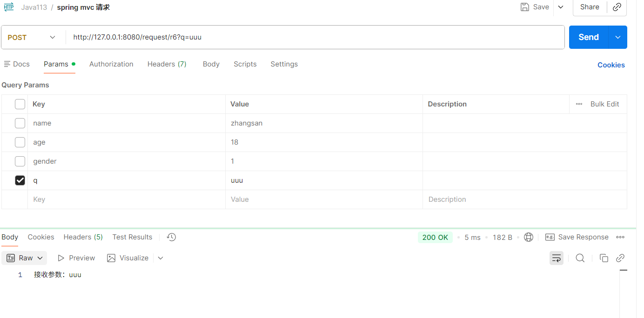This screenshot has width=644, height=318.
Task: Open the Raw format dropdown
Action: click(25, 258)
